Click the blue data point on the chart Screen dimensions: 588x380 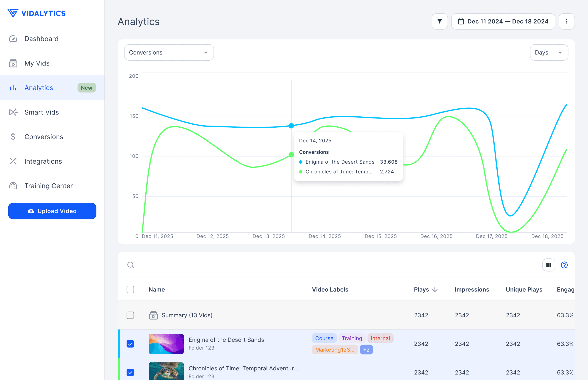coord(291,126)
